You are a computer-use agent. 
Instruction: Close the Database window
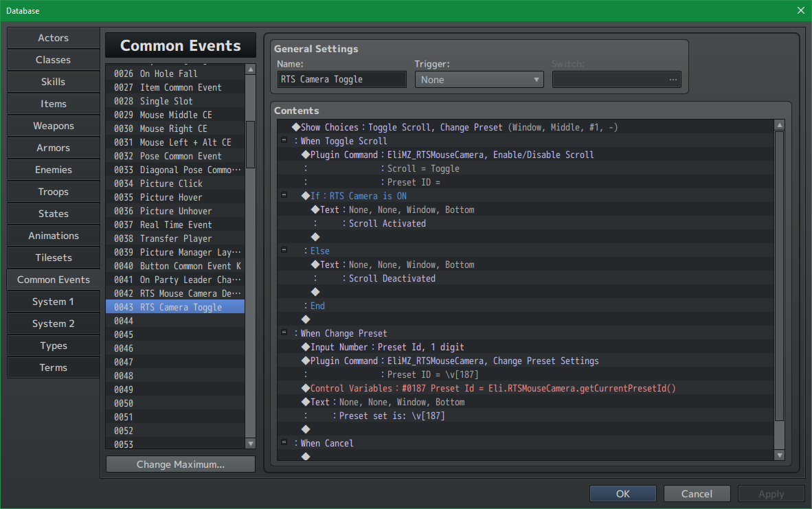coord(800,10)
